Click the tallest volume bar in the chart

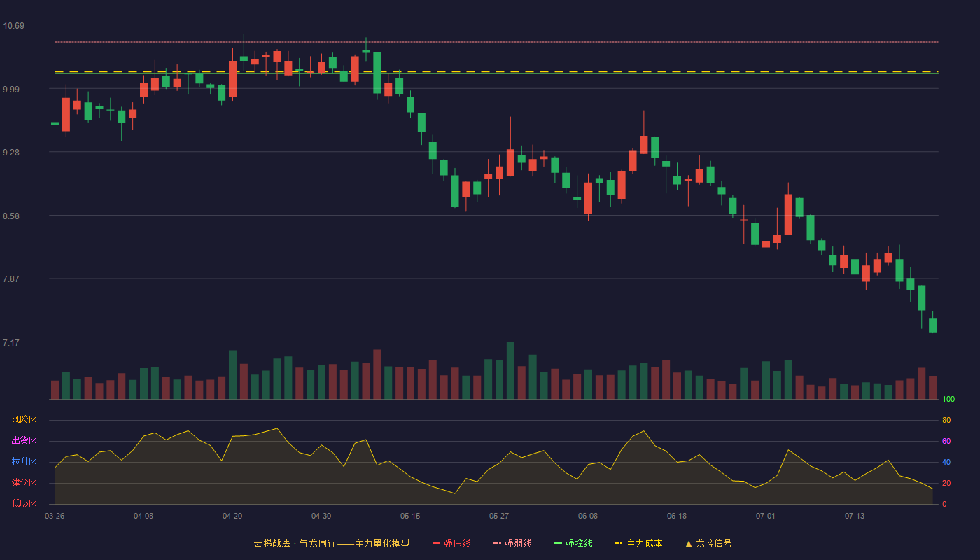[510, 370]
